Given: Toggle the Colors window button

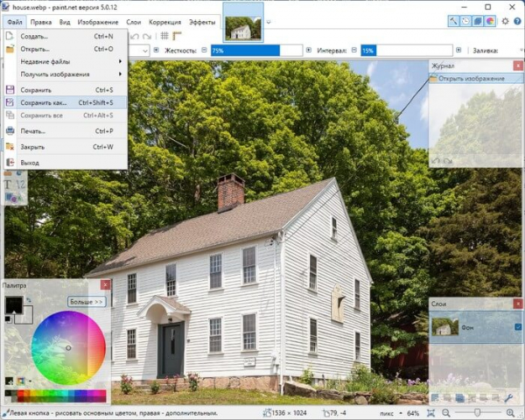Looking at the screenshot, I should [490, 21].
